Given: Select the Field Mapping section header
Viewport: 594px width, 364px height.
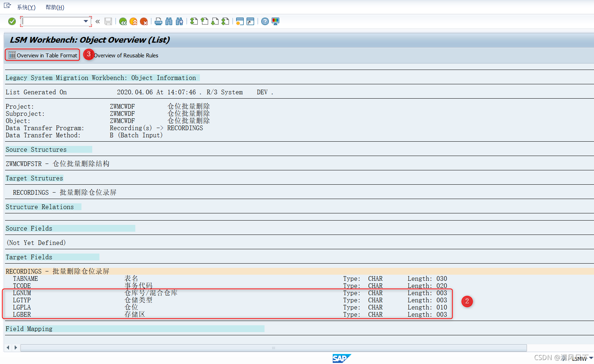Looking at the screenshot, I should [x=29, y=329].
